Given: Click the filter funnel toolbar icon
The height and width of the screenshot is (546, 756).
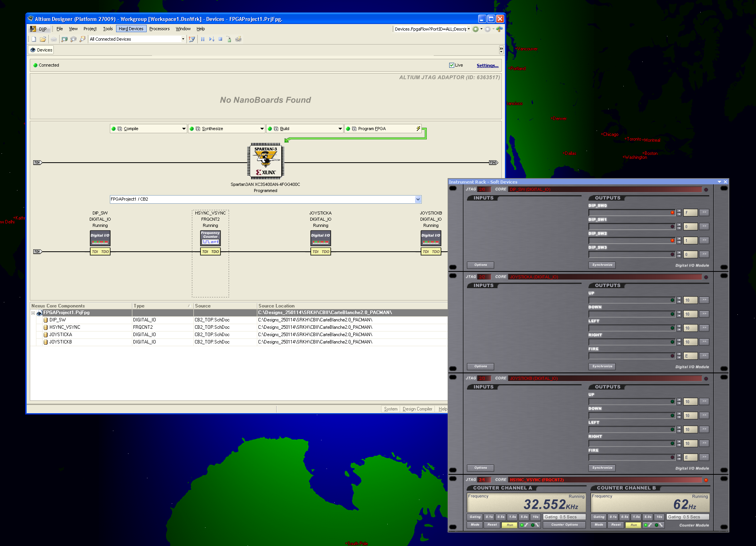Looking at the screenshot, I should click(192, 39).
